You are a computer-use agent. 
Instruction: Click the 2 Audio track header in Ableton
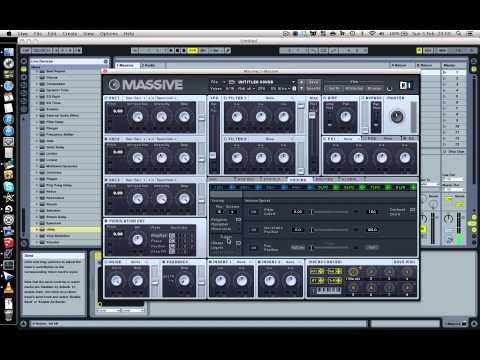pos(149,65)
